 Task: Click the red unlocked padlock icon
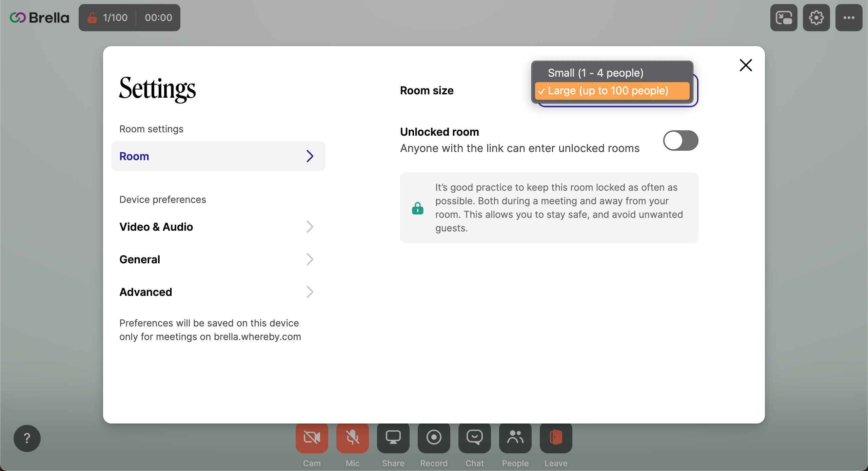[x=92, y=18]
